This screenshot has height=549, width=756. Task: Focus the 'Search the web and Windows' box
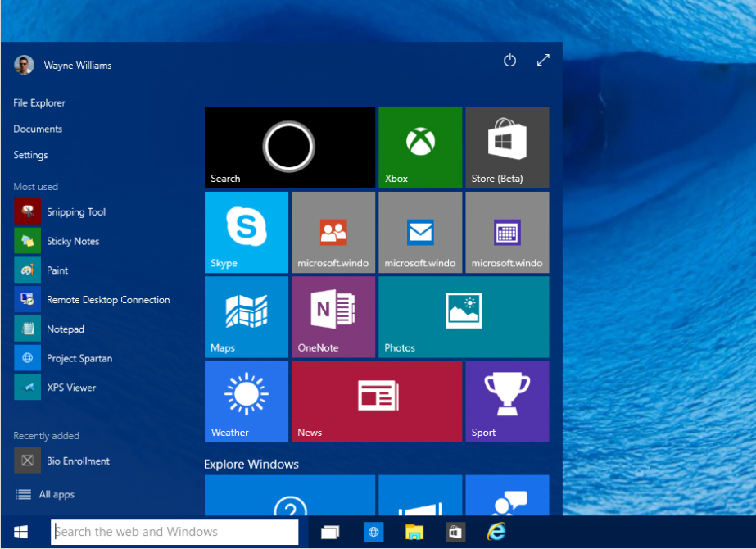coord(174,532)
